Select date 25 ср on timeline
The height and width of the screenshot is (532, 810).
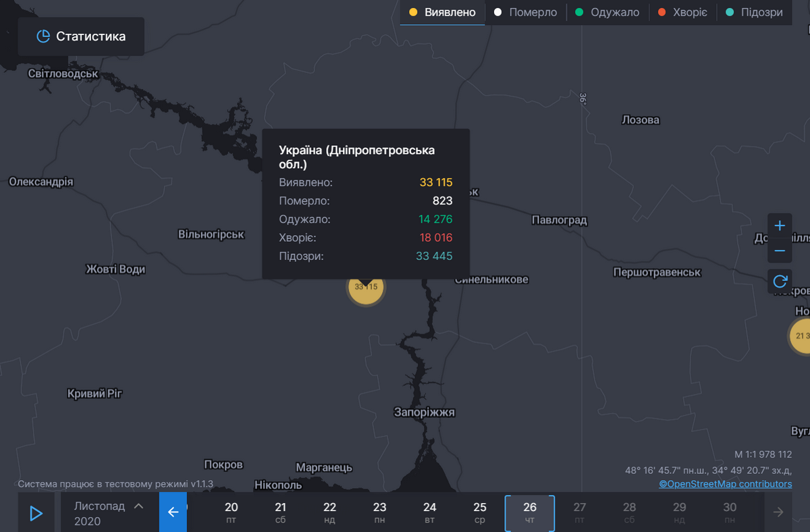coord(480,512)
